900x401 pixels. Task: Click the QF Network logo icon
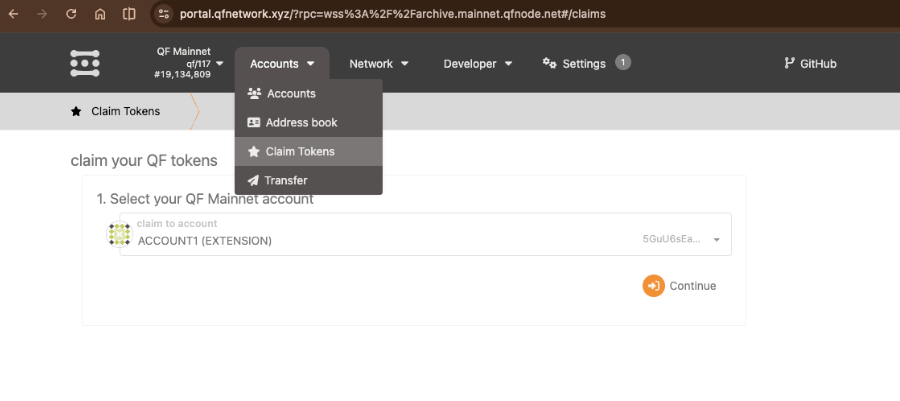coord(85,64)
